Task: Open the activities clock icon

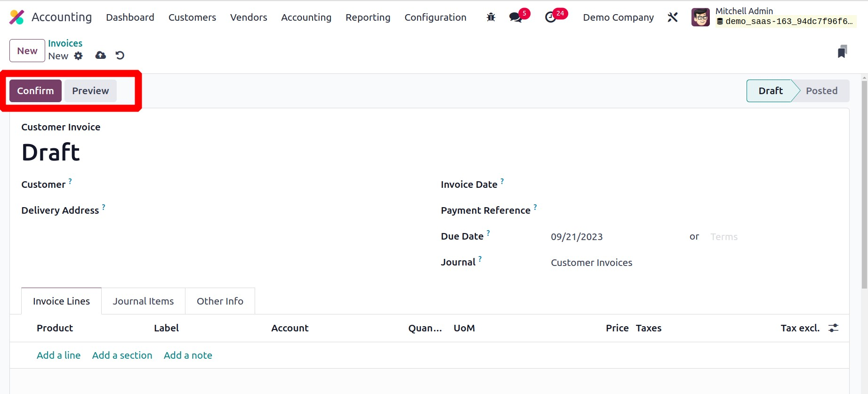Action: pyautogui.click(x=550, y=17)
